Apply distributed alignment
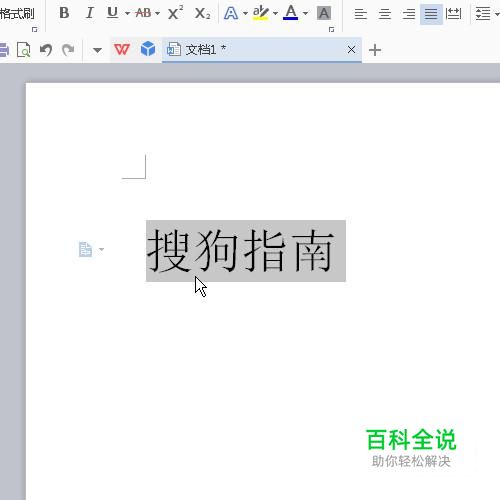 click(x=454, y=14)
